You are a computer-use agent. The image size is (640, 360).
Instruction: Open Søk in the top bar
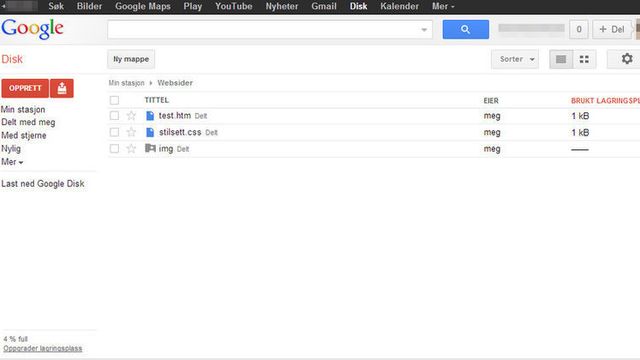(56, 7)
